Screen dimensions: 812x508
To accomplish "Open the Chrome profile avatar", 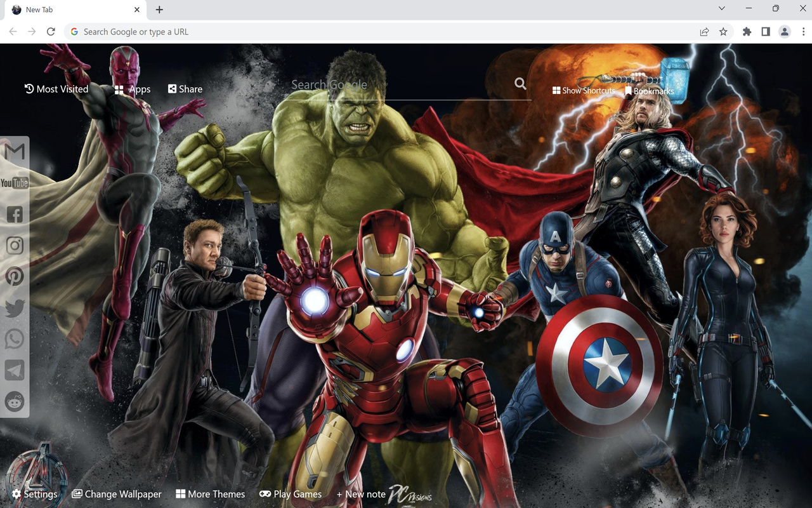I will point(785,32).
